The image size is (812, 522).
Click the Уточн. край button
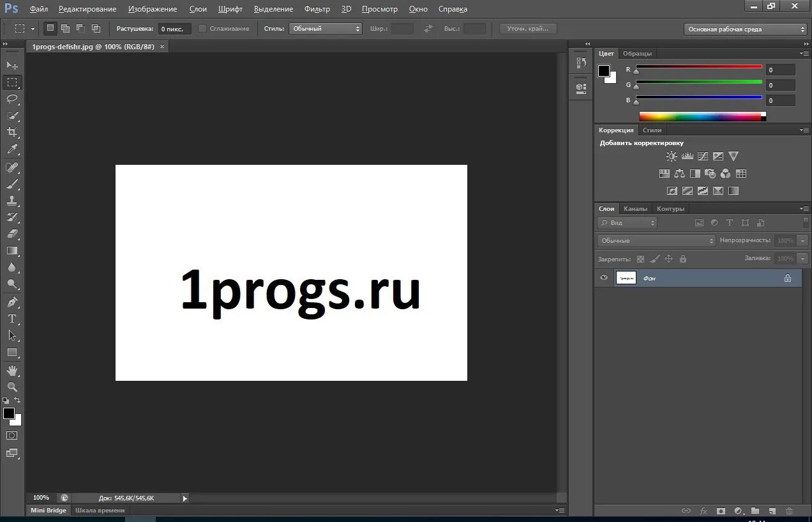[528, 29]
